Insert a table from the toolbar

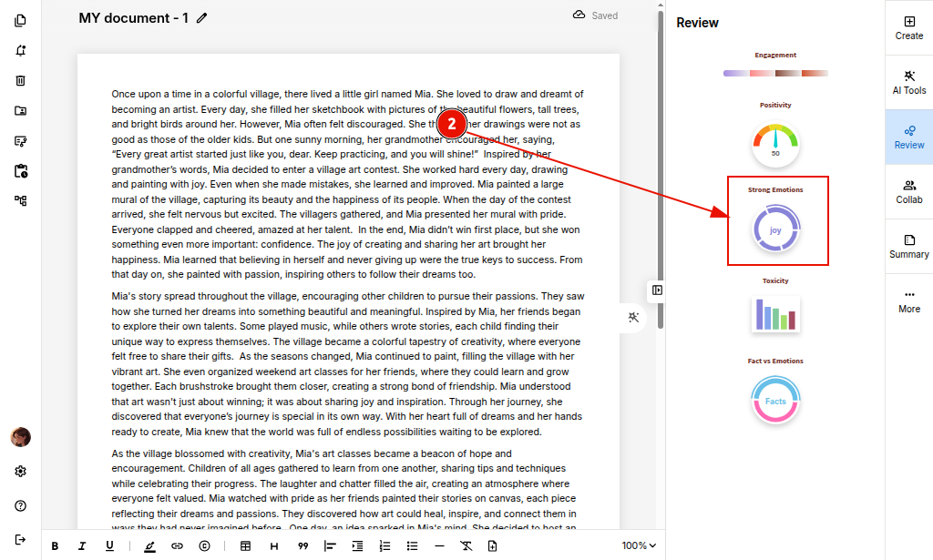[x=245, y=546]
